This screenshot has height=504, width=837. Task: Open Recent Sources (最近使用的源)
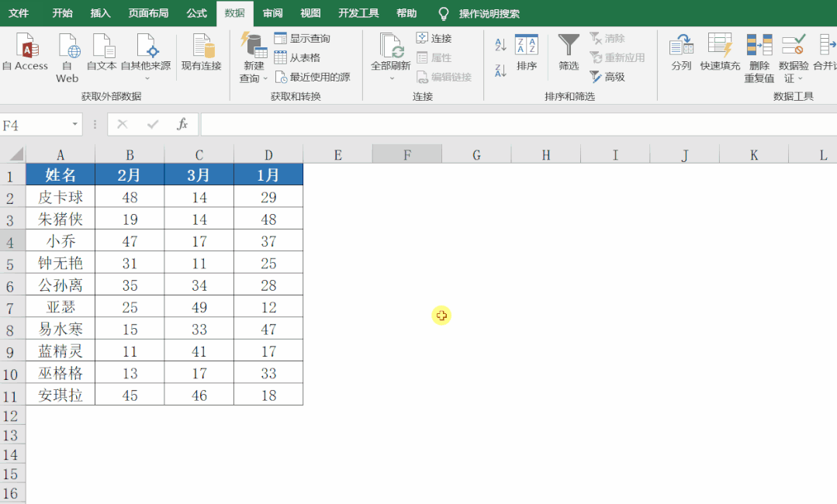313,77
